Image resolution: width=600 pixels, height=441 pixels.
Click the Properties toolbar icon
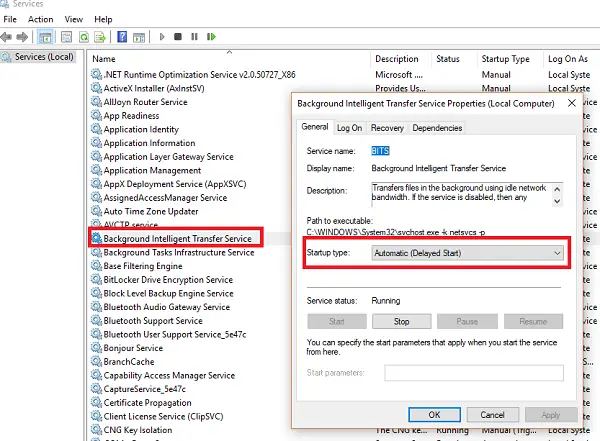click(x=67, y=37)
